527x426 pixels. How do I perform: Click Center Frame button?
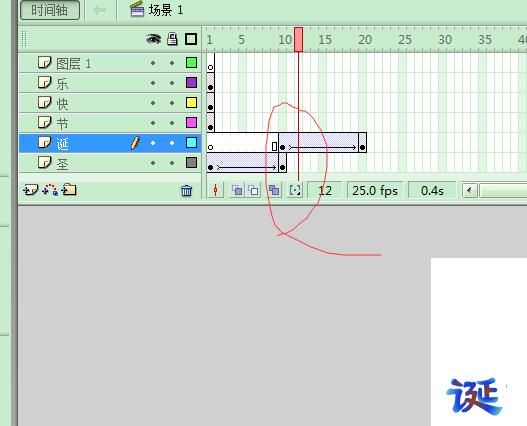[x=215, y=190]
